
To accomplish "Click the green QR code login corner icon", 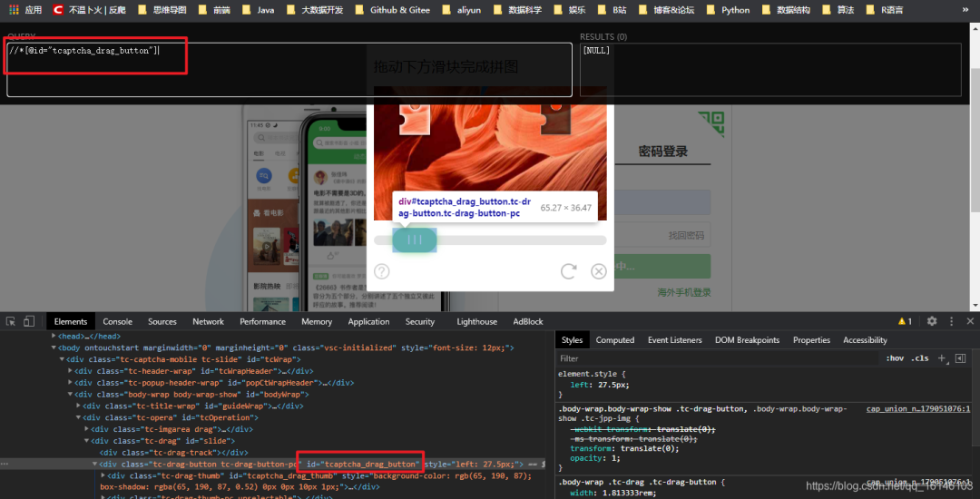I will coord(710,123).
